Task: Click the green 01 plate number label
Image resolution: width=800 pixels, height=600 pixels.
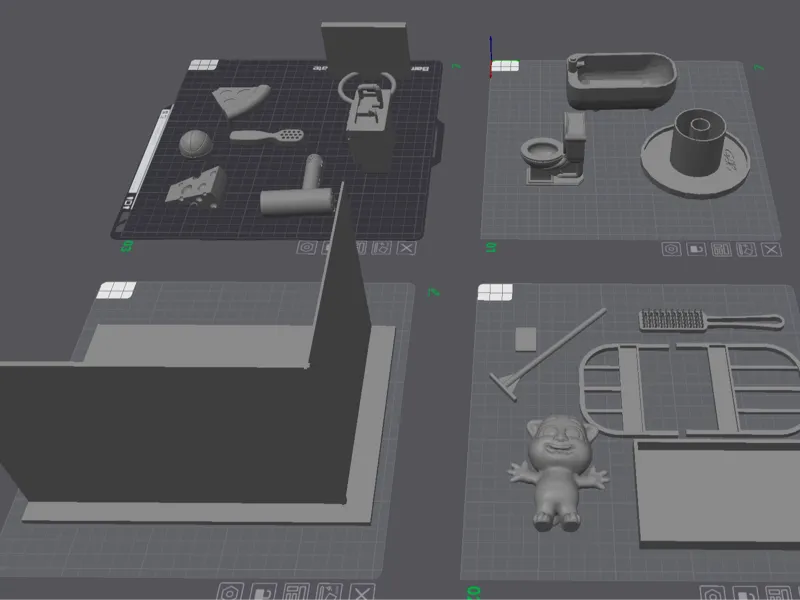Action: click(491, 248)
